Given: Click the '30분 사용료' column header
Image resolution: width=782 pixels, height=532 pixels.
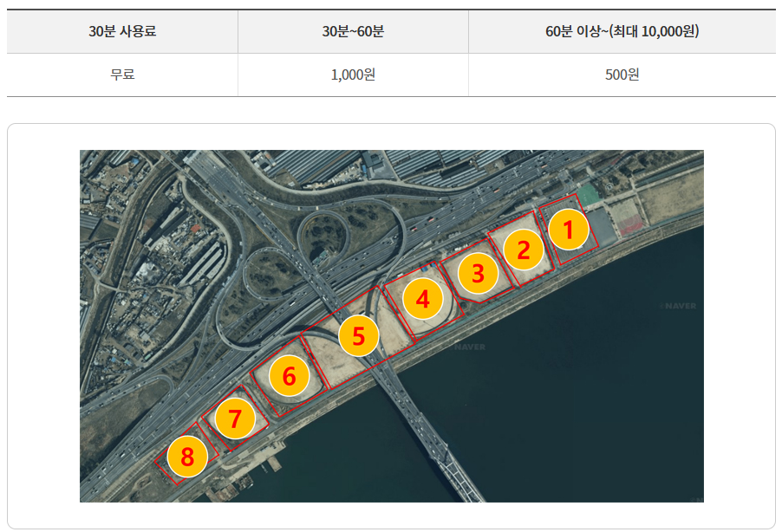Looking at the screenshot, I should tap(122, 31).
